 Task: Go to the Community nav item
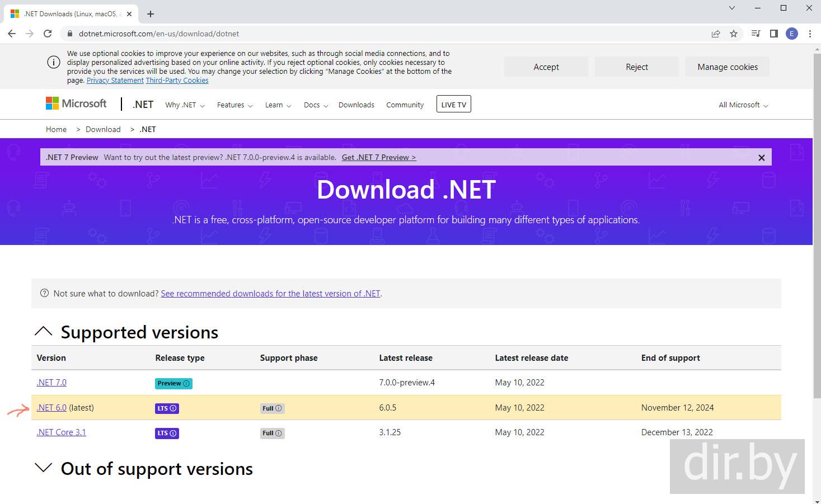405,105
